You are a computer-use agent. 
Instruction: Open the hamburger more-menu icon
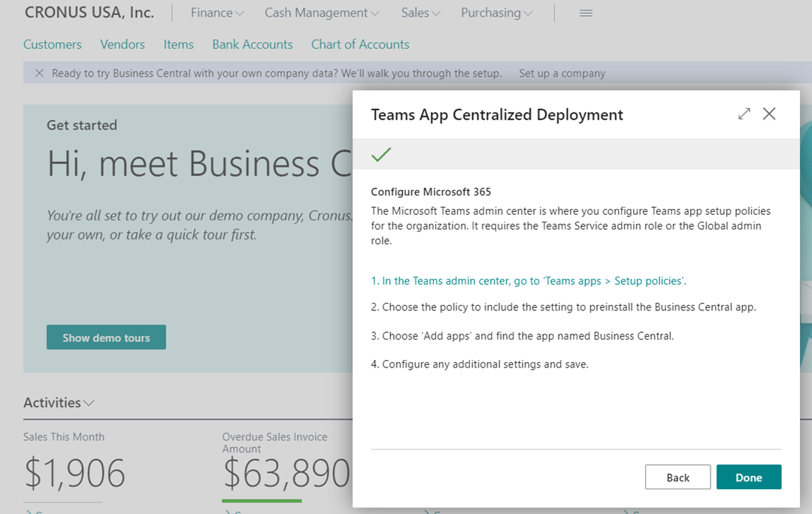586,13
